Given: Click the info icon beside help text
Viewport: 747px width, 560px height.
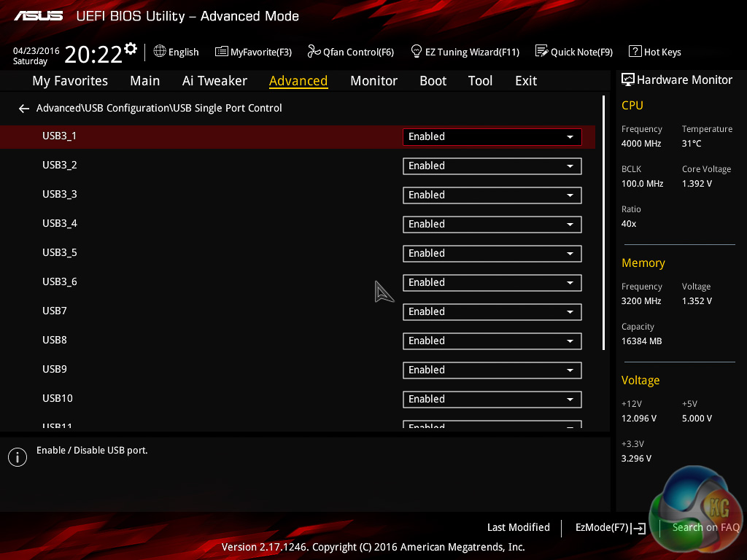Looking at the screenshot, I should (18, 458).
